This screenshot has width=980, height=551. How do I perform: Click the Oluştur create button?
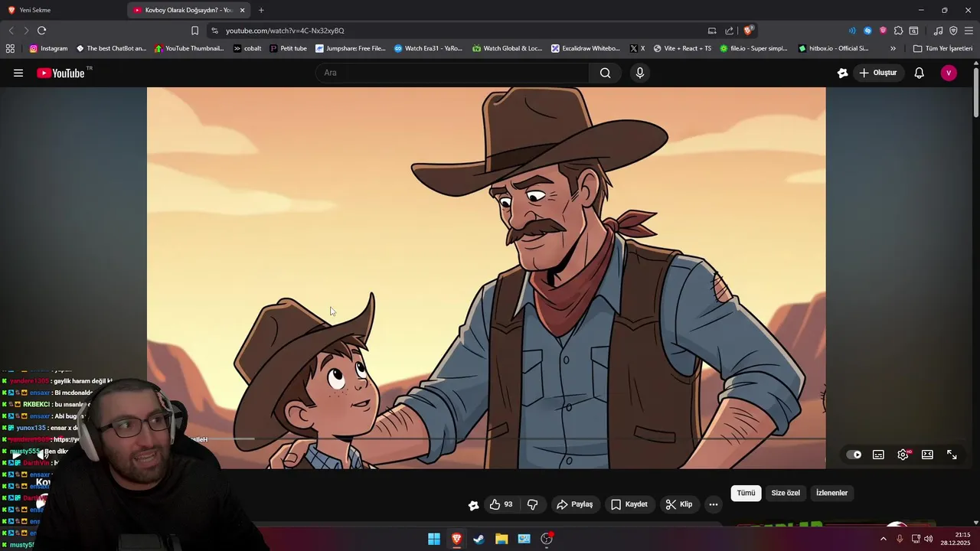(877, 73)
